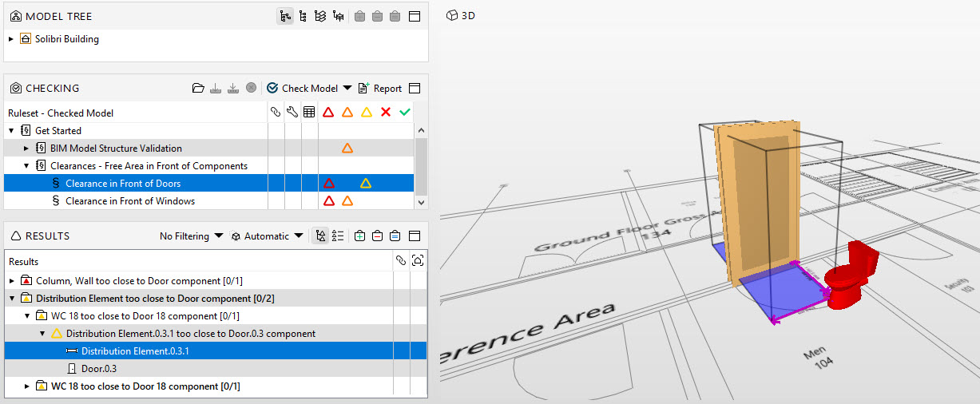Click the Model Tree panel window icon
Viewport: 980px width, 404px height.
(415, 16)
